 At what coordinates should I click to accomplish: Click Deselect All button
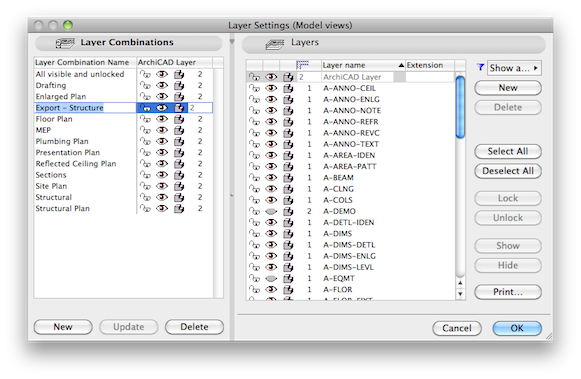(x=508, y=171)
